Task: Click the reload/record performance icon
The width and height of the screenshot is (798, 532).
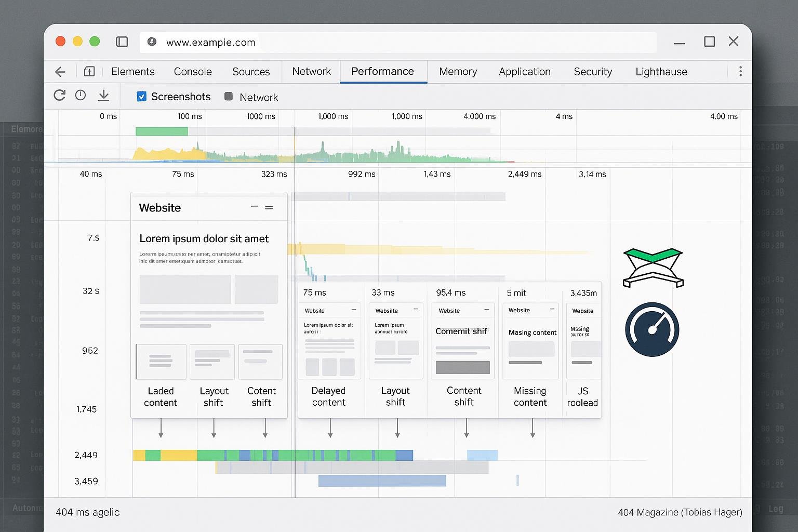Action: 59,96
